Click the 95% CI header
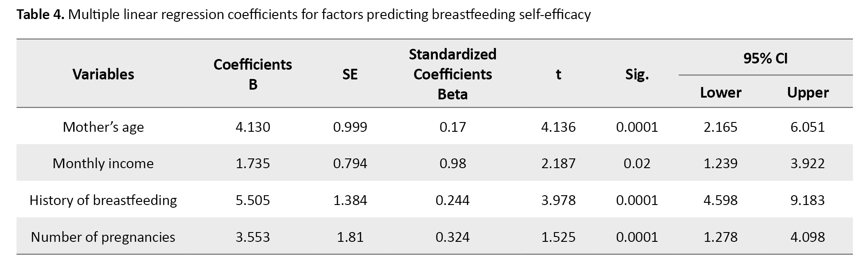Screen dimensions: 868x272 [x=765, y=58]
